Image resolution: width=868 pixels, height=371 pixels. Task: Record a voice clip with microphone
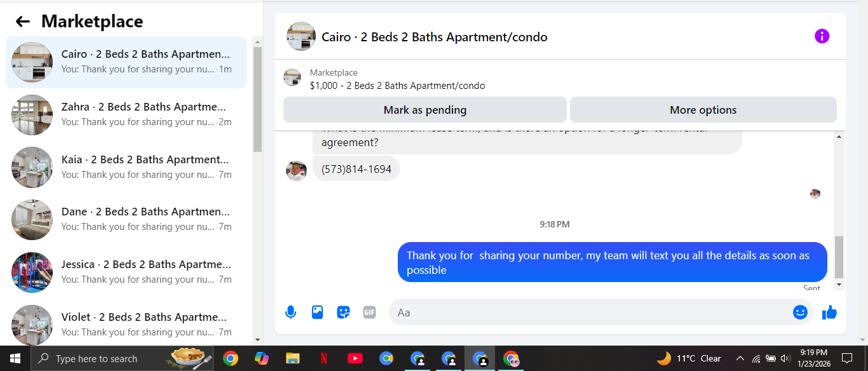290,313
